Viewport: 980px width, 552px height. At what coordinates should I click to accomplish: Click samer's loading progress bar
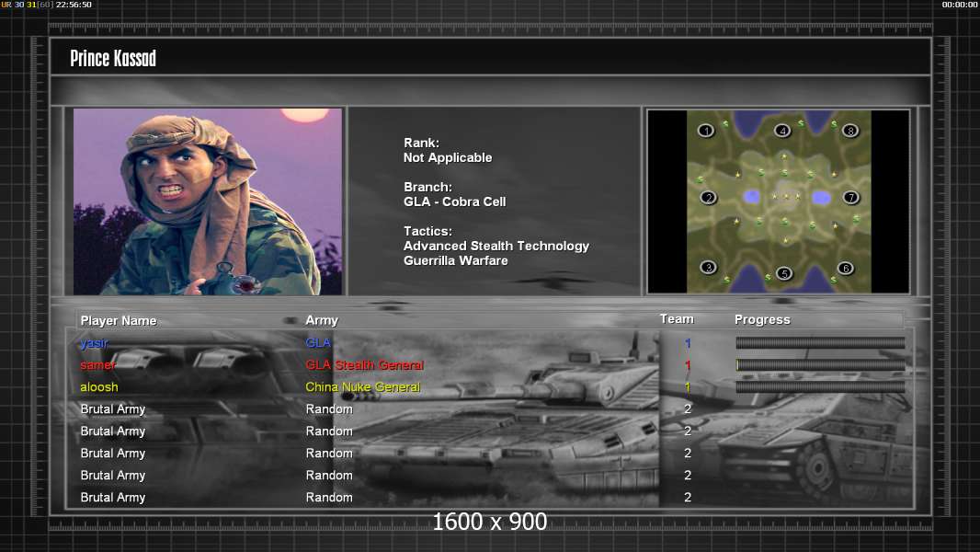pyautogui.click(x=820, y=365)
